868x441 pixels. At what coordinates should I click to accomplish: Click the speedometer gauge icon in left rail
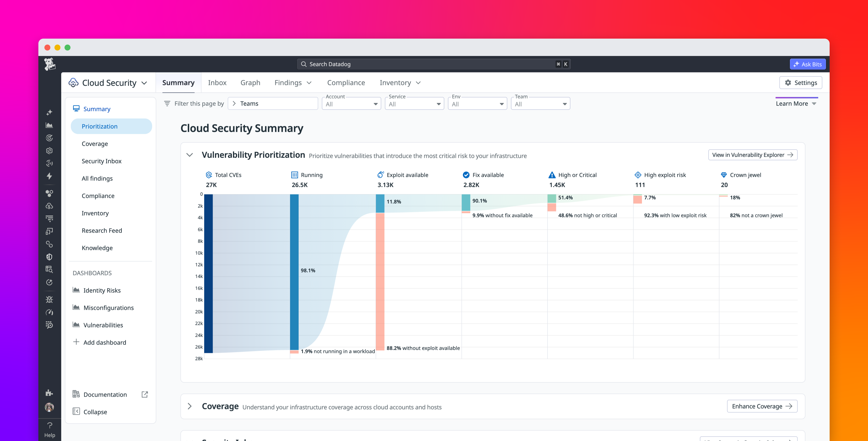(49, 312)
